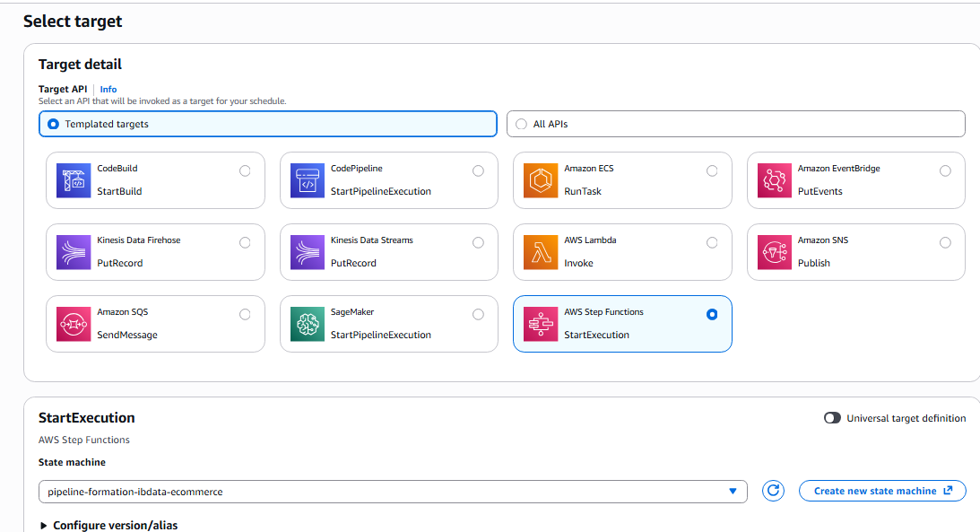This screenshot has width=980, height=532.
Task: Select the Templated targets option
Action: point(267,124)
